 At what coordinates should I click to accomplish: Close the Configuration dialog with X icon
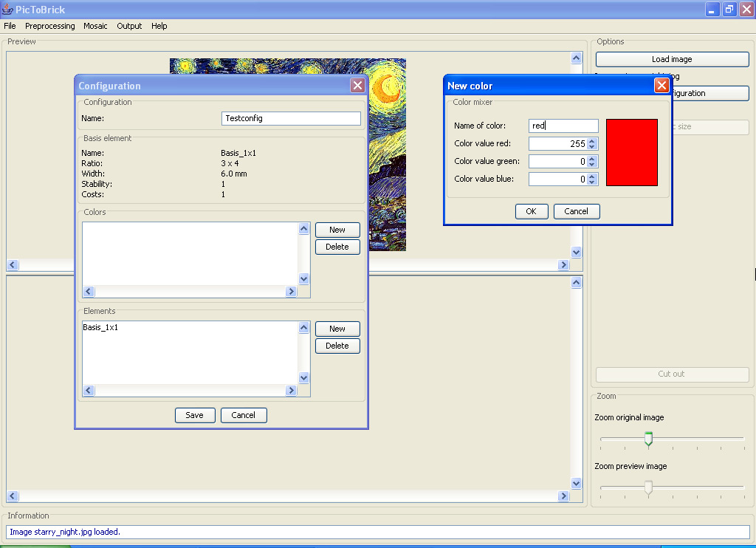[x=357, y=86]
